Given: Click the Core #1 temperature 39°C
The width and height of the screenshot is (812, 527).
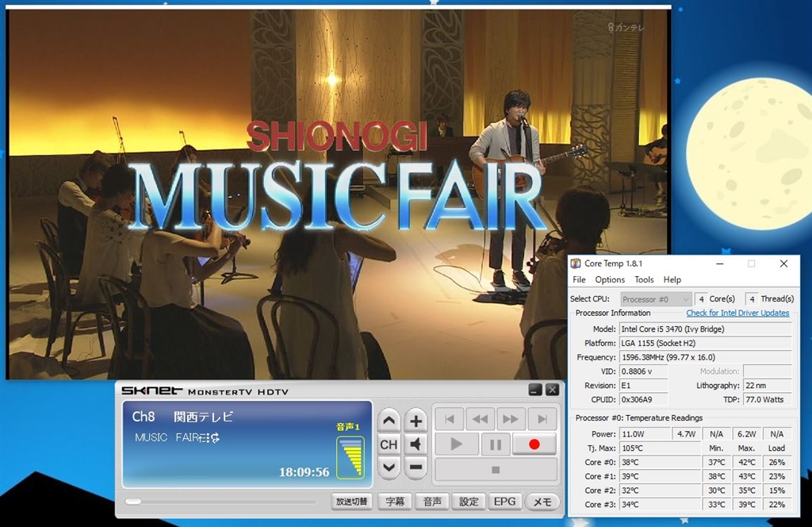Looking at the screenshot, I should click(660, 475).
